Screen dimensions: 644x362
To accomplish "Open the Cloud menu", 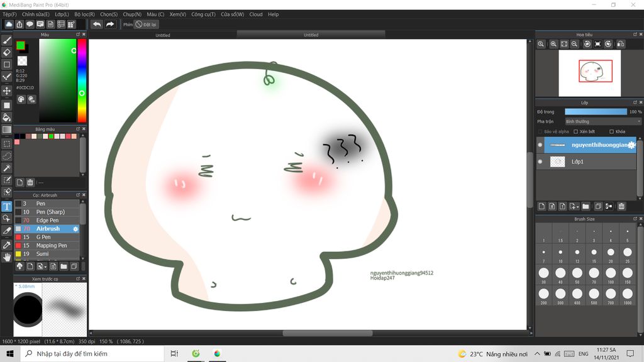I will pos(256,14).
